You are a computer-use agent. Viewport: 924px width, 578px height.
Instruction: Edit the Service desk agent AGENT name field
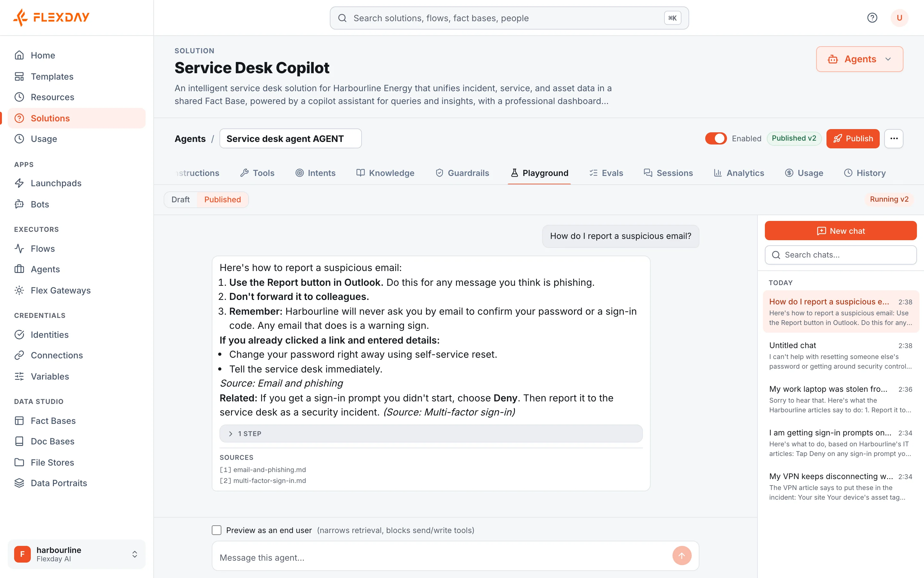point(290,139)
